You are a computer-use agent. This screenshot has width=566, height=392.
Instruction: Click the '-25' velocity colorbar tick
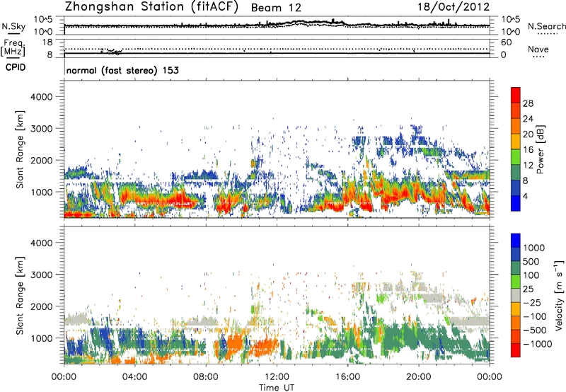point(533,302)
